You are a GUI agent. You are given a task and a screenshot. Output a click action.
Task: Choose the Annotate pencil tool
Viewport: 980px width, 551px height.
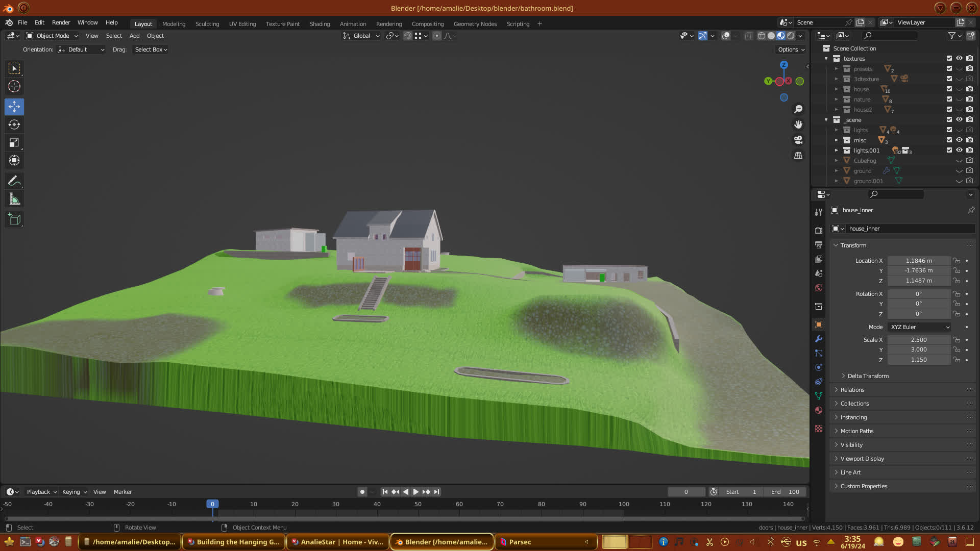[14, 181]
